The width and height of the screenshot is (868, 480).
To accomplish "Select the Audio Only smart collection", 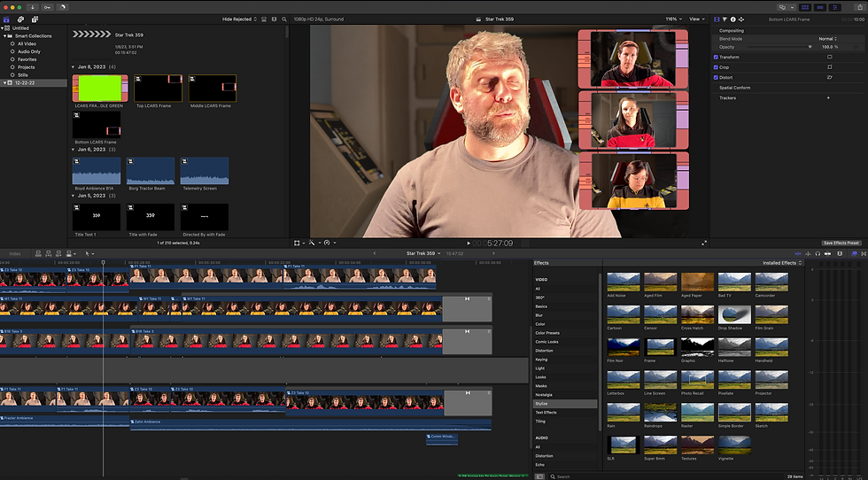I will click(28, 51).
